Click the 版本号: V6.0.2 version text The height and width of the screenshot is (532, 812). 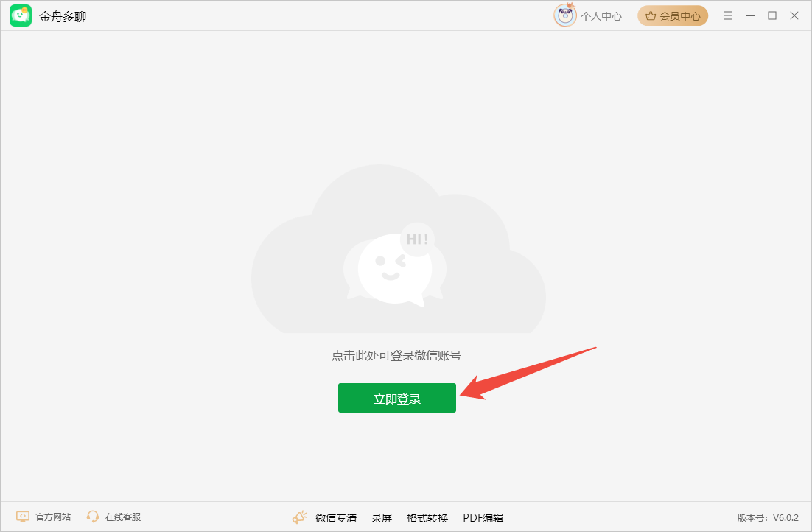pyautogui.click(x=768, y=517)
